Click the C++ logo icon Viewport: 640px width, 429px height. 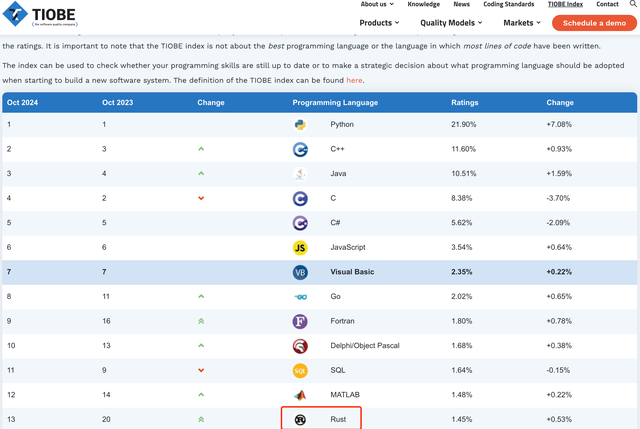pos(300,149)
